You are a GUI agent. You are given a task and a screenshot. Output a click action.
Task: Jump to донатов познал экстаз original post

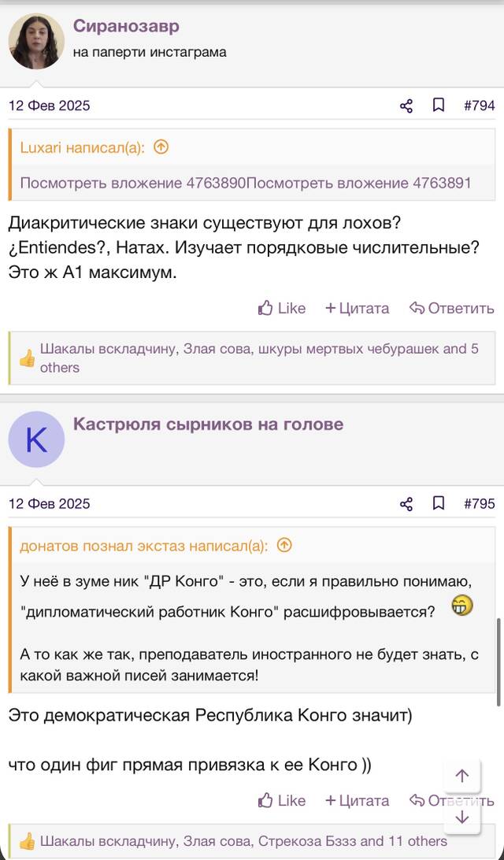[x=284, y=546]
